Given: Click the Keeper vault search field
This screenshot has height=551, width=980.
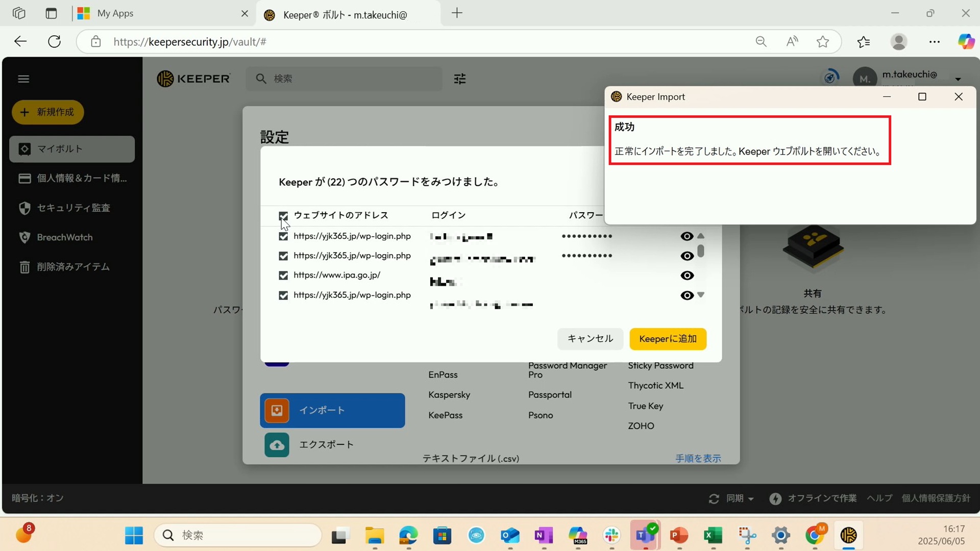Looking at the screenshot, I should tap(352, 79).
